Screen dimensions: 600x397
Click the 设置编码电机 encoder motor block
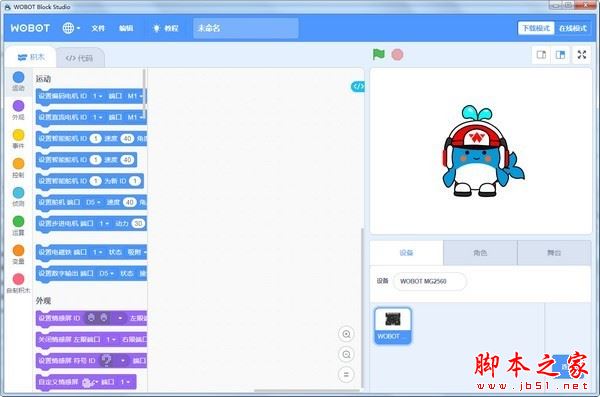[91, 96]
